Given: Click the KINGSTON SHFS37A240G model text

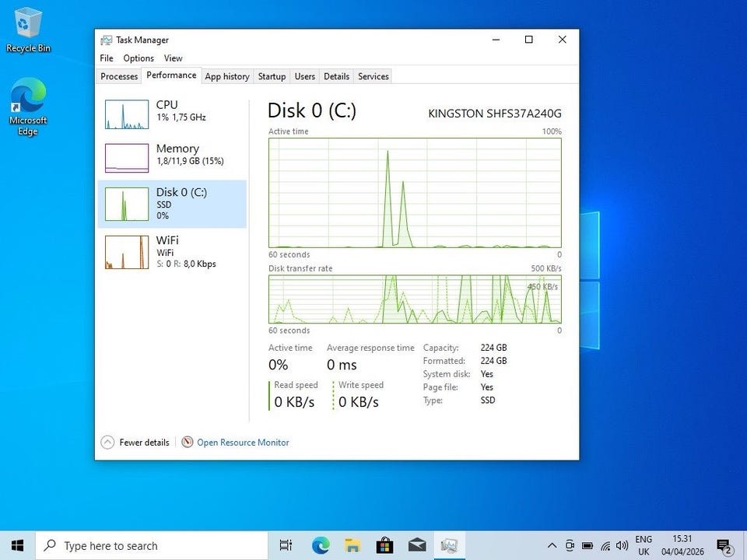Looking at the screenshot, I should coord(495,114).
